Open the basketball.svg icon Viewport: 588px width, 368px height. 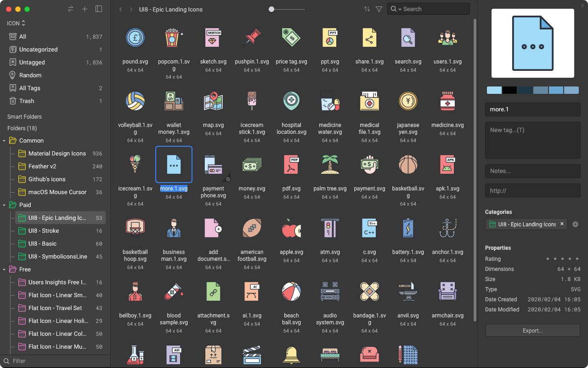(408, 165)
